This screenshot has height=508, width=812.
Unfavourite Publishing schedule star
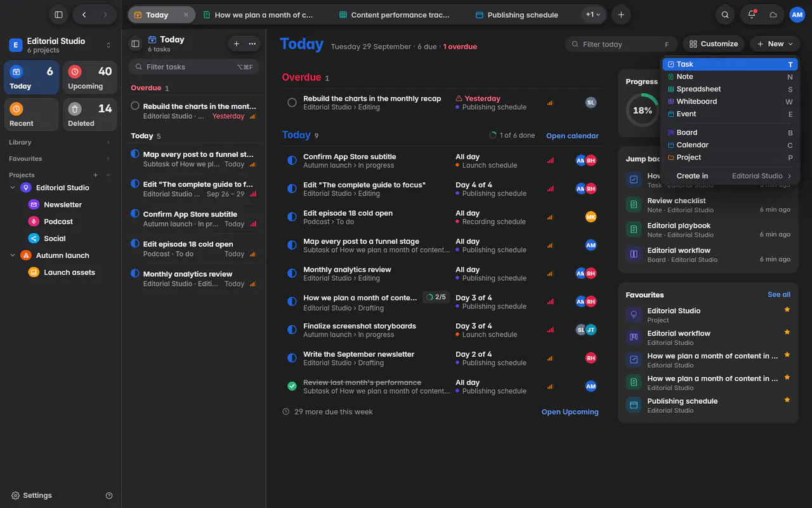tap(787, 400)
